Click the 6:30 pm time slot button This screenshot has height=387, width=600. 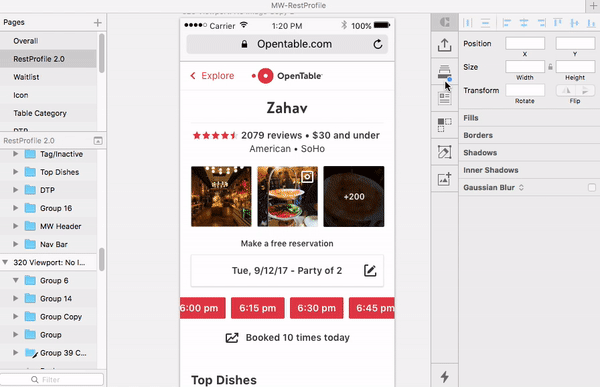pyautogui.click(x=316, y=308)
